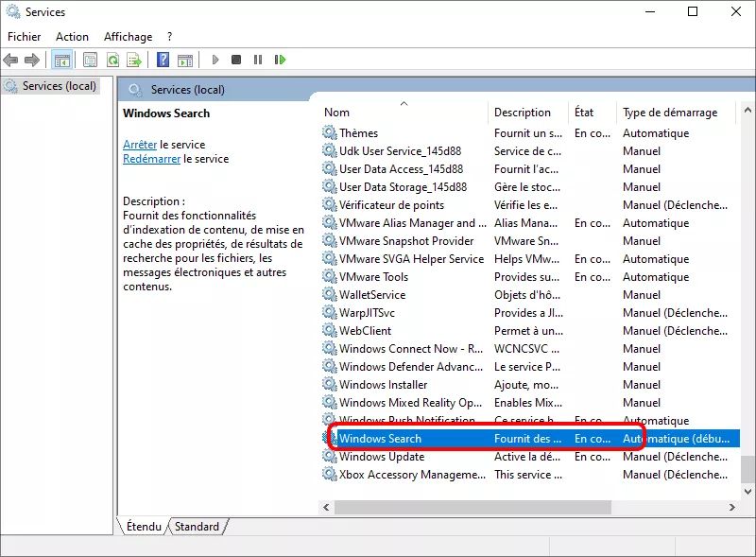Select the Étendu tab
Image resolution: width=756 pixels, height=557 pixels.
[x=142, y=527]
